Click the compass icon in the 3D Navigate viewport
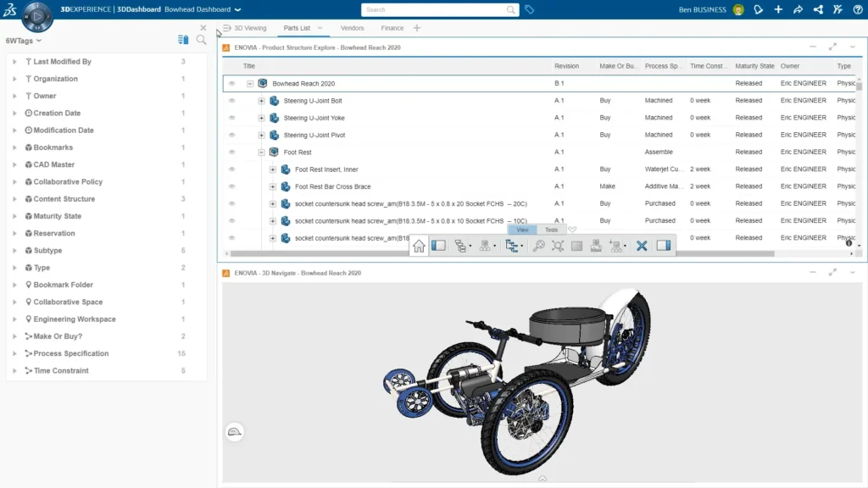The image size is (868, 488). click(x=235, y=431)
